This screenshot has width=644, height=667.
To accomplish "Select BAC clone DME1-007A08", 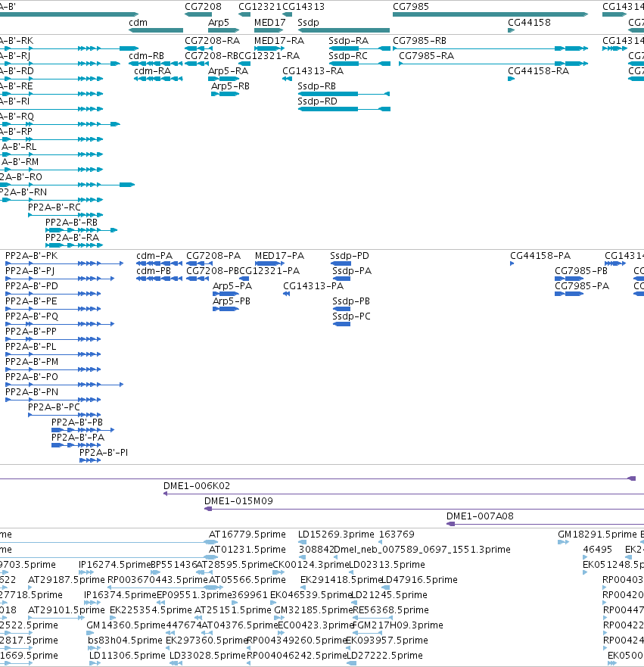I will click(545, 524).
